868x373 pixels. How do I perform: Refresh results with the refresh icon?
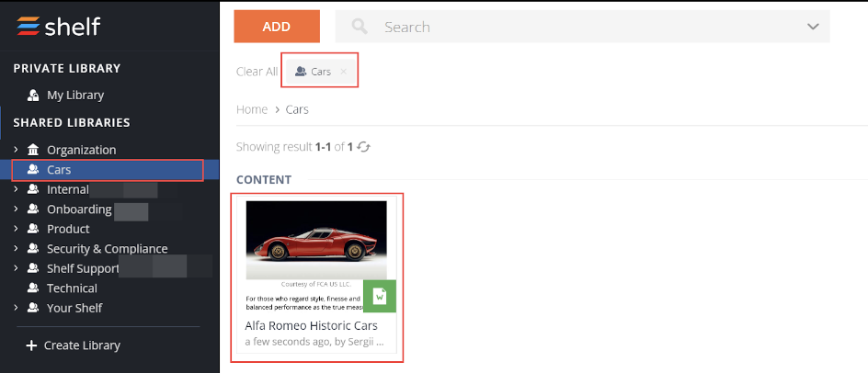pyautogui.click(x=364, y=147)
